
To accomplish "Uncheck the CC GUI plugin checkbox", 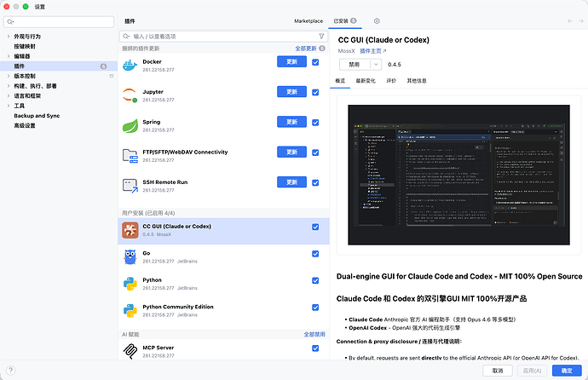I will pos(315,227).
